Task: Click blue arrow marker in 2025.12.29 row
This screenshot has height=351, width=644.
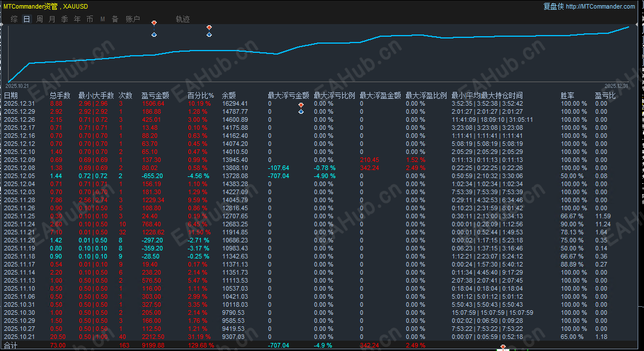Action: pyautogui.click(x=301, y=111)
